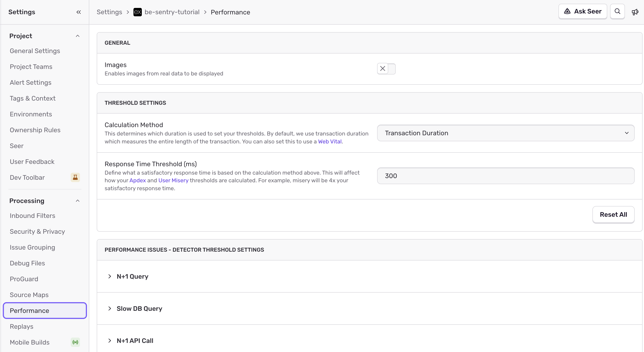This screenshot has width=644, height=352.
Task: Open Dev Toolbar settings
Action: coord(27,177)
